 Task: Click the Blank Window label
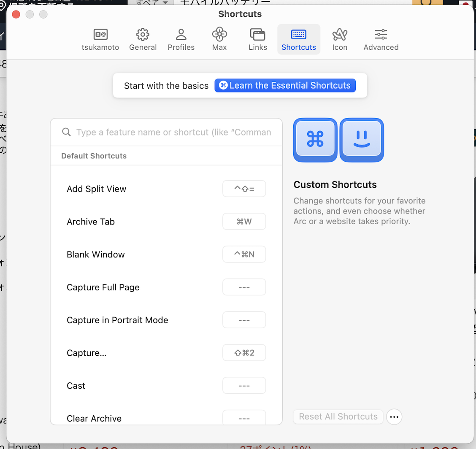96,254
